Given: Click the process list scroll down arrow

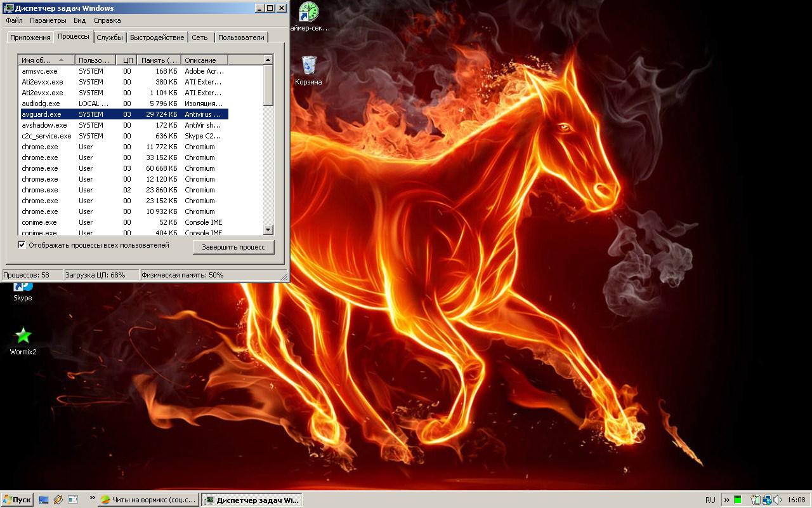Looking at the screenshot, I should [x=268, y=229].
